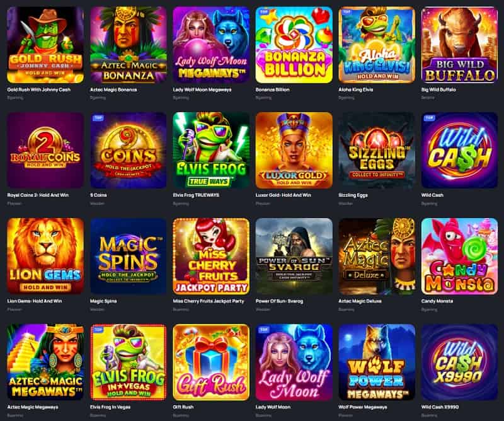Launch the Elvis Frog Trueways game
Screen dimensions: 504x421
[x=211, y=150]
